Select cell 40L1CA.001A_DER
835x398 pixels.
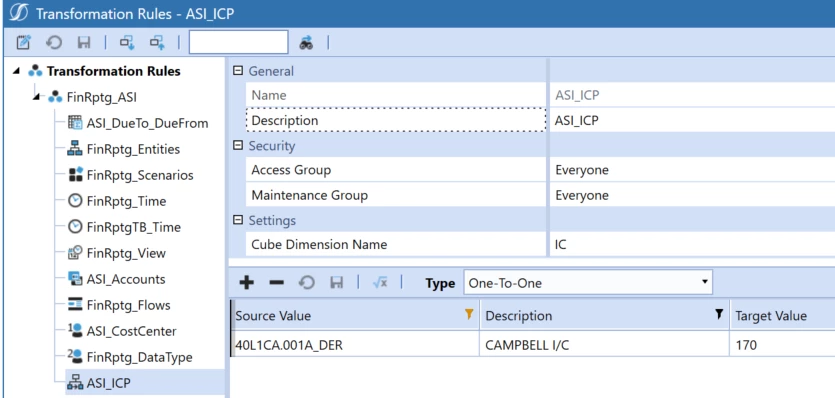[x=355, y=345]
